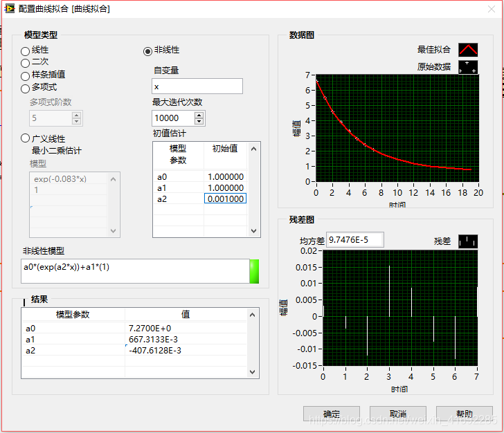Screen dimensions: 504x433
Task: Click the result value 667.3133E-3
Action: click(x=153, y=339)
